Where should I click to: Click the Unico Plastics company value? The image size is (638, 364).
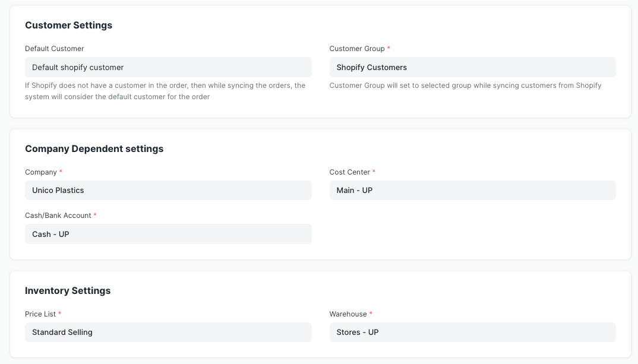tap(58, 190)
